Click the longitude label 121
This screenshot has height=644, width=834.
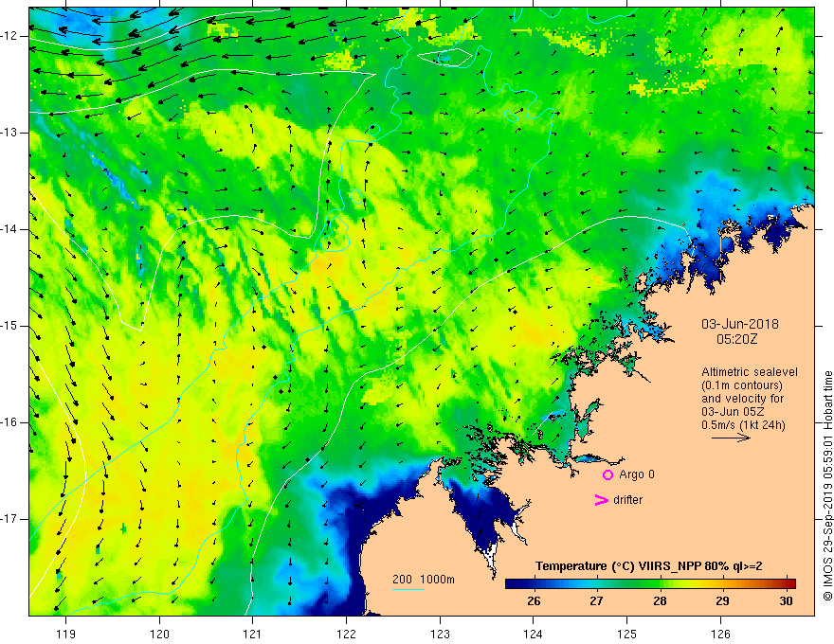click(x=253, y=634)
